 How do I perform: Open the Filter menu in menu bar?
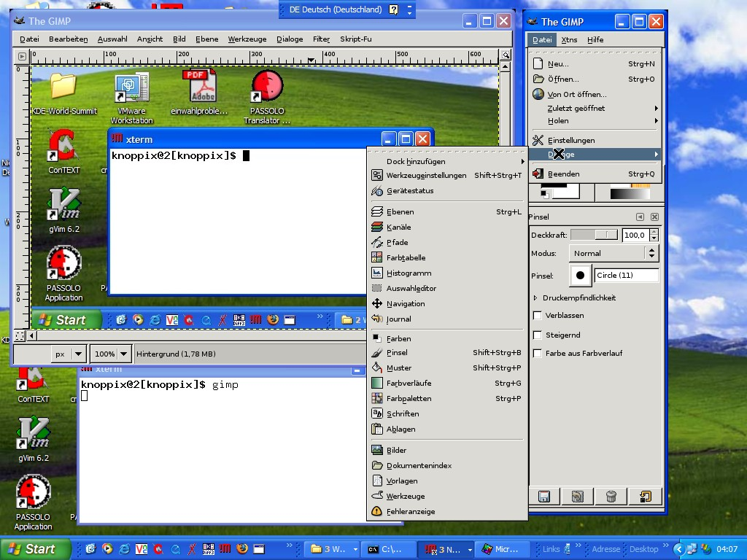(x=321, y=39)
